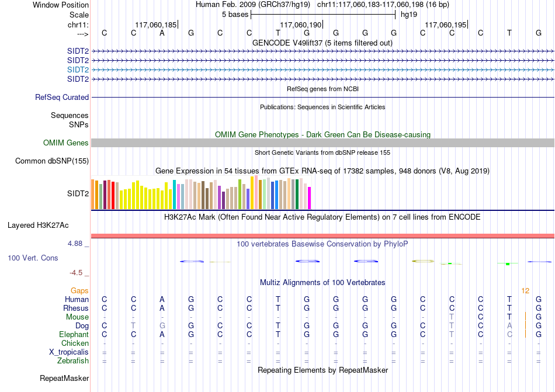Viewport: 555px width, 392px height.
Task: Click the A base in Elephant alignment row
Action: pyautogui.click(x=162, y=334)
